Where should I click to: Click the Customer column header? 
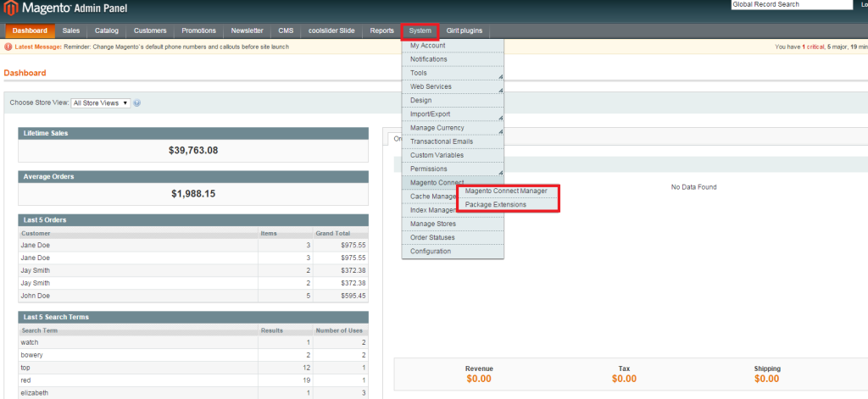tap(138, 234)
